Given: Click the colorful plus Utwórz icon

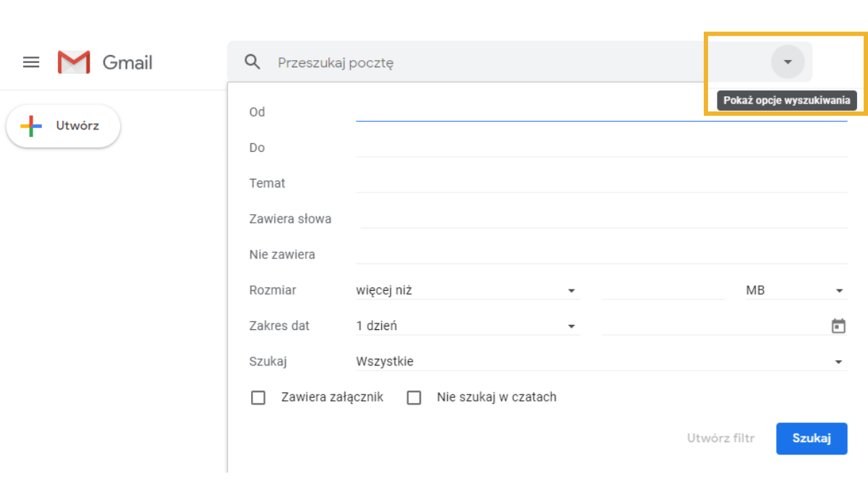Looking at the screenshot, I should pyautogui.click(x=31, y=127).
